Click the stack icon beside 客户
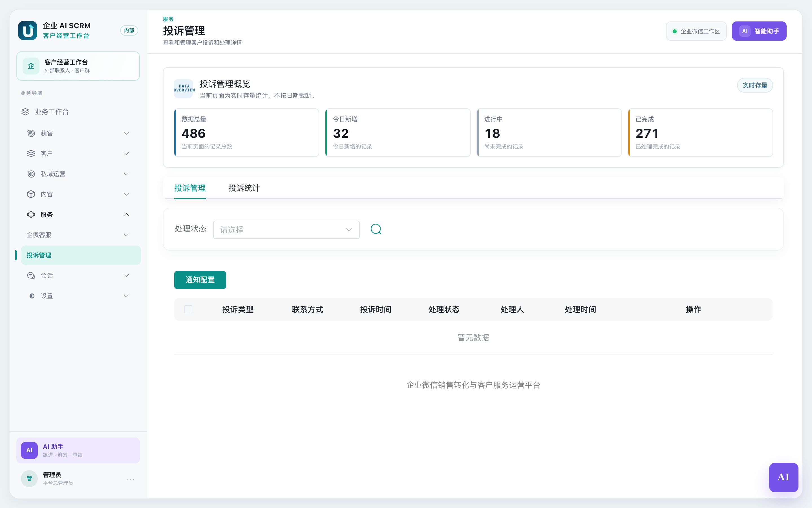 pos(31,154)
